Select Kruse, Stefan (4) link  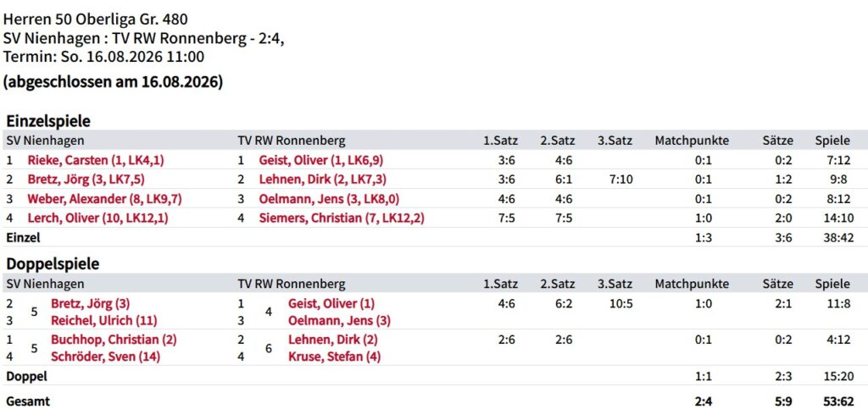pos(334,357)
